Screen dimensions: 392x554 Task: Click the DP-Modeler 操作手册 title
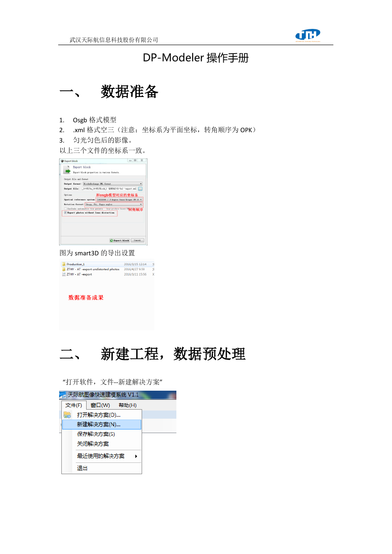coord(196,58)
